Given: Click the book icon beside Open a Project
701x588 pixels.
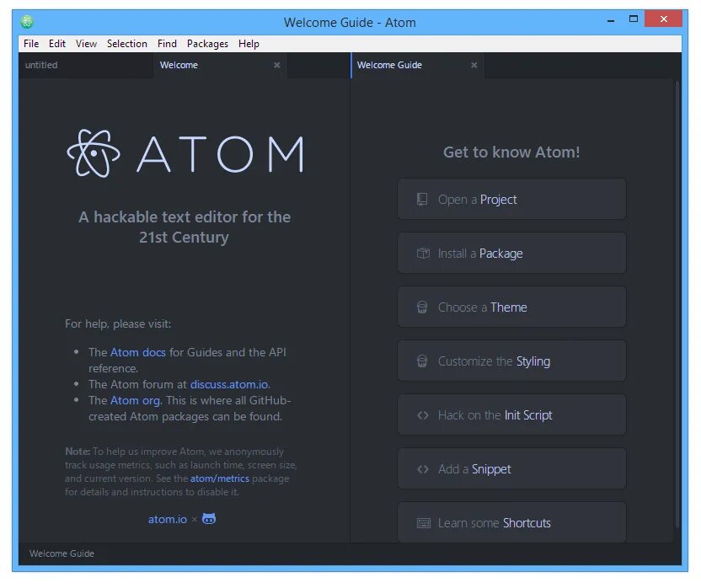Looking at the screenshot, I should coord(422,199).
